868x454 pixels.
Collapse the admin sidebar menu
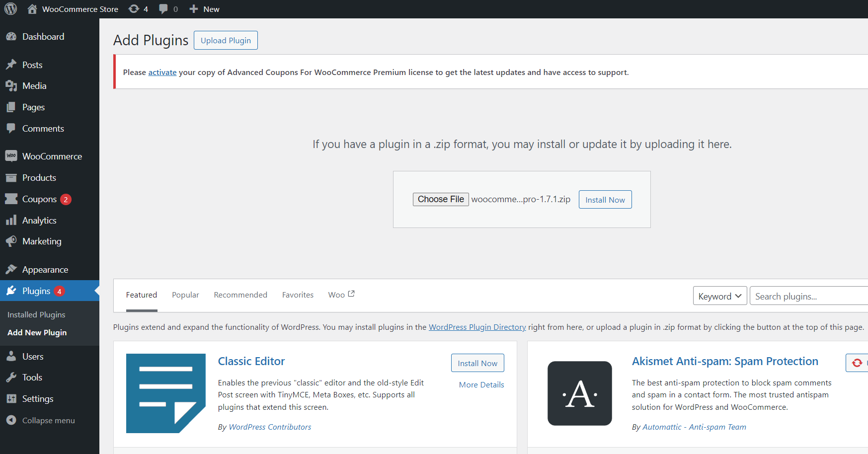pos(48,421)
